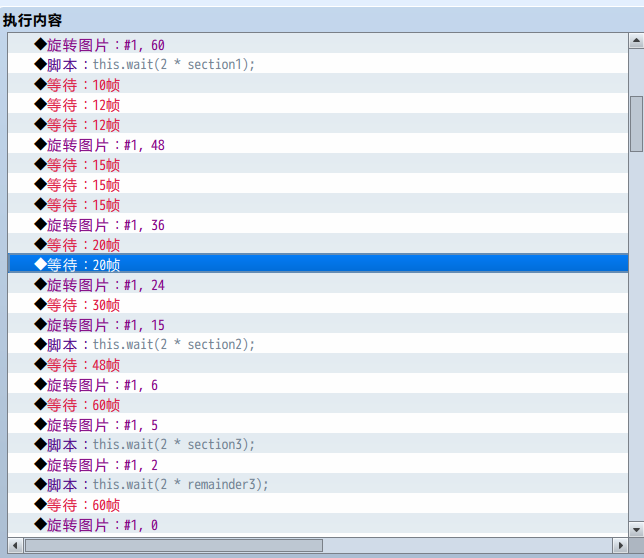Image resolution: width=644 pixels, height=558 pixels.
Task: Select the 旋转图片：#1, 6 command row
Action: (x=318, y=384)
